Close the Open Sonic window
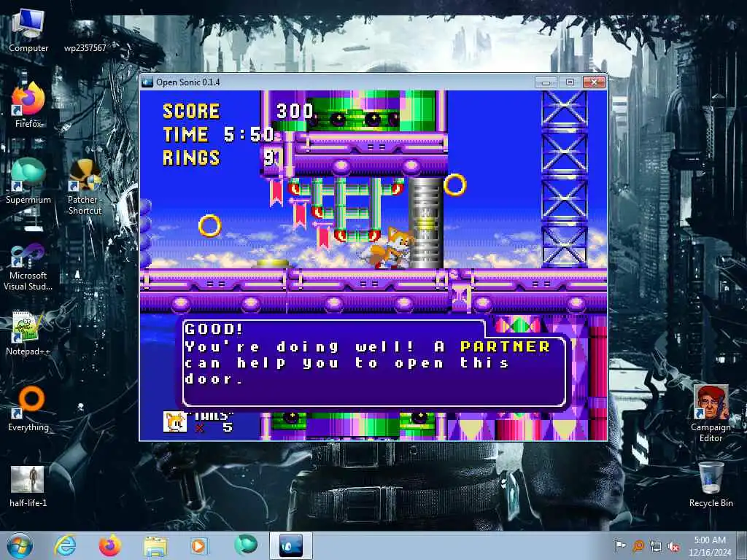Screen dimensions: 747x560 pos(594,82)
